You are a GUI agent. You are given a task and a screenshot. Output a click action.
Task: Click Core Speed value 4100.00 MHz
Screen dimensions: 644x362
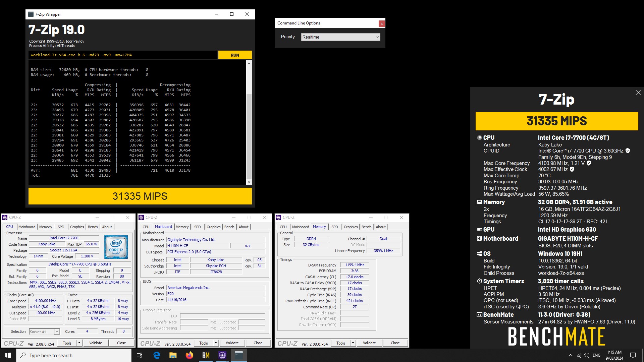[46, 301]
